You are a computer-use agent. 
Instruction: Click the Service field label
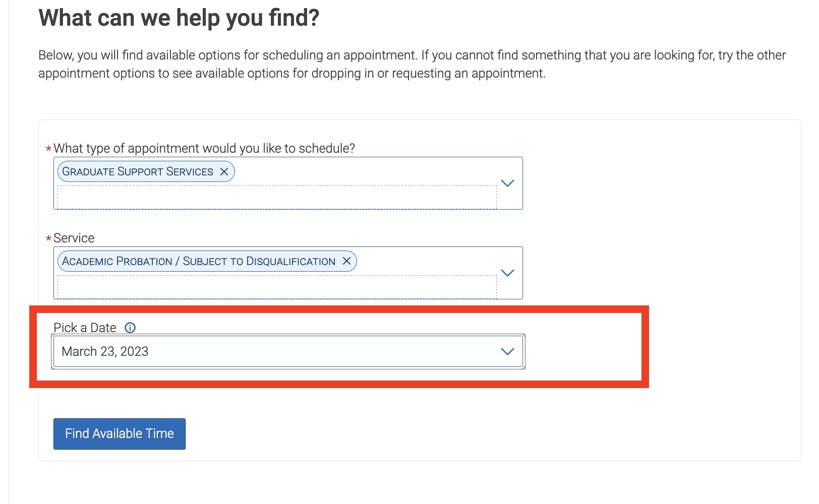click(x=74, y=238)
